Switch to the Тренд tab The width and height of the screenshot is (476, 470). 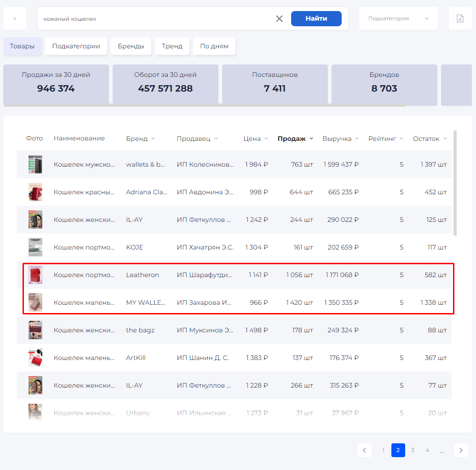tap(172, 46)
